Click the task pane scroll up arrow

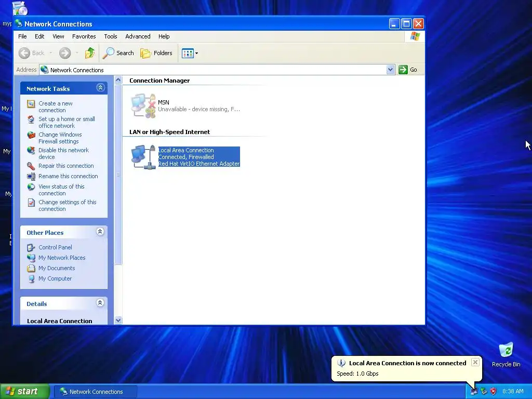118,80
